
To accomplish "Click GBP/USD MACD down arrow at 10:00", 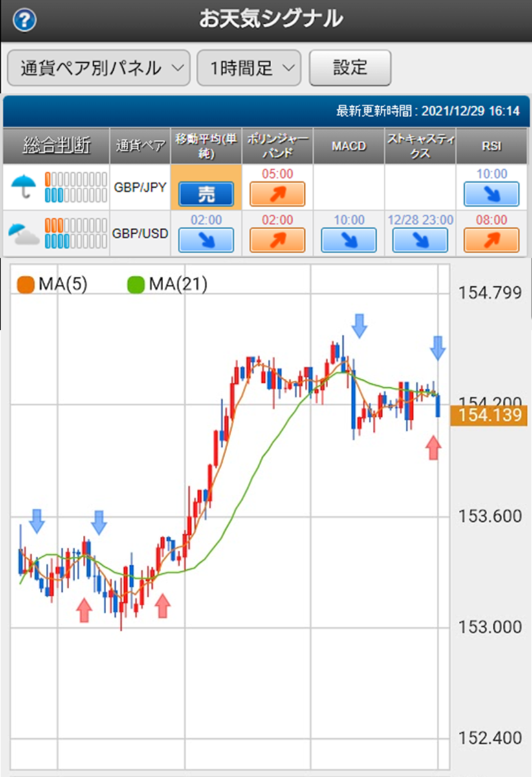I will [x=349, y=240].
